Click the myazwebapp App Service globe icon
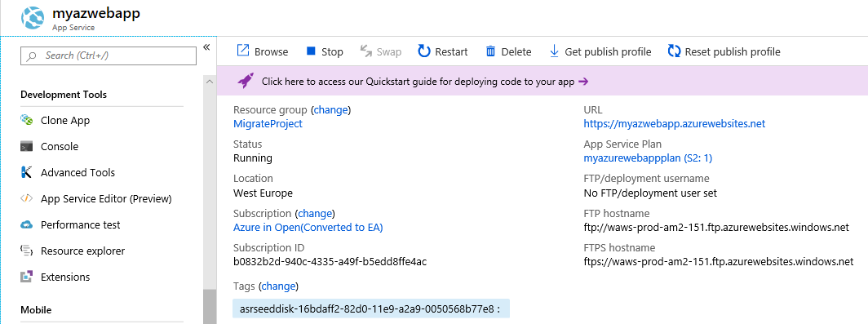This screenshot has width=868, height=324. pyautogui.click(x=33, y=17)
